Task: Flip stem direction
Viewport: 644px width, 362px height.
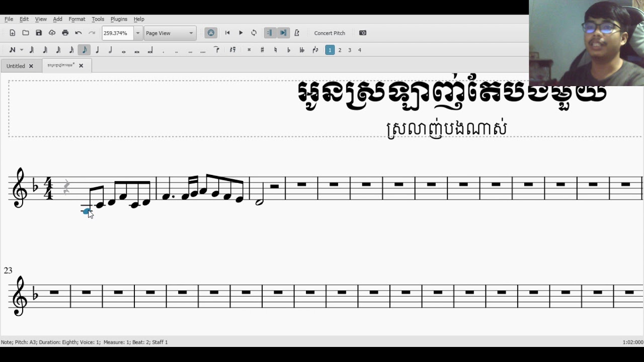Action: [x=315, y=50]
